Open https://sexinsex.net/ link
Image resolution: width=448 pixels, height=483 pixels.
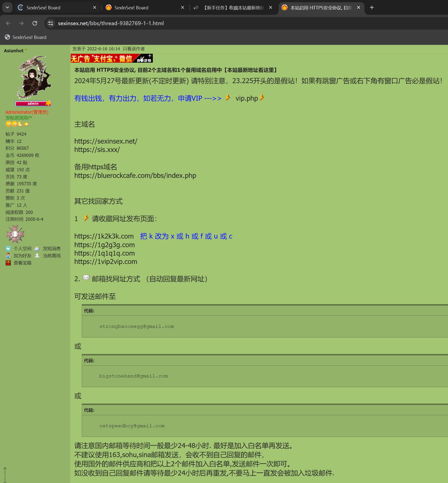coord(106,141)
